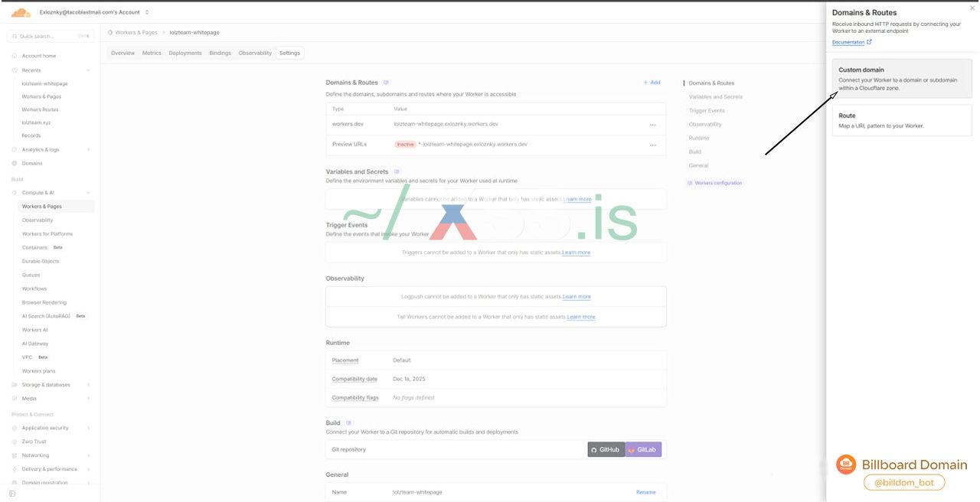Click the Zero Trust icon
Viewport: 980px width, 502px height.
pyautogui.click(x=15, y=442)
